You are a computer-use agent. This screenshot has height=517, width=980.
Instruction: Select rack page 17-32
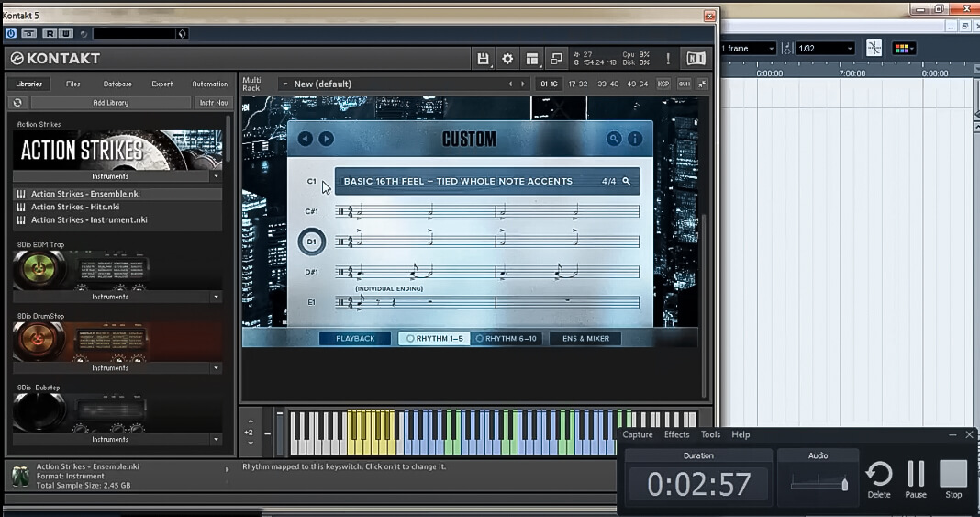577,84
